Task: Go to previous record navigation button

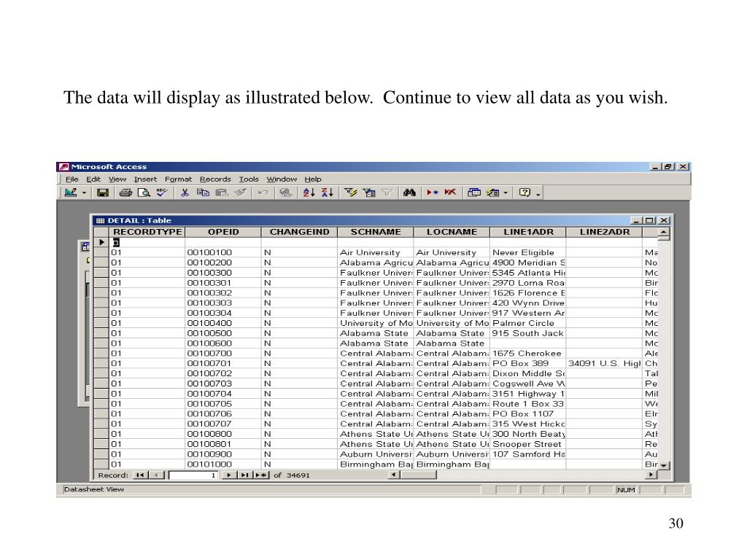Action: pyautogui.click(x=156, y=475)
